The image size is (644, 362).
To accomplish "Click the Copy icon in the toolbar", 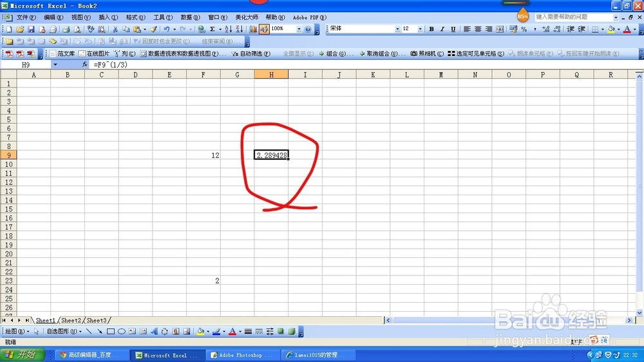I will [126, 29].
